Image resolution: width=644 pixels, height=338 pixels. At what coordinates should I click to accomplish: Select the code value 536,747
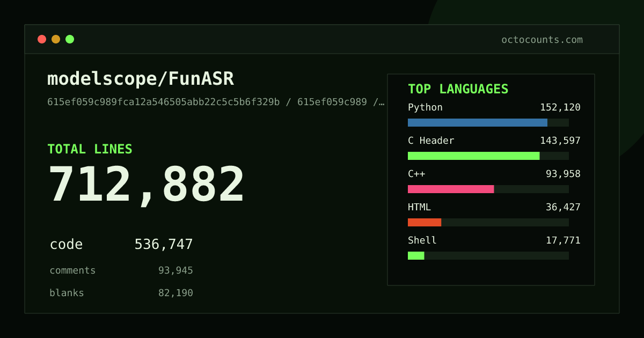tap(164, 245)
